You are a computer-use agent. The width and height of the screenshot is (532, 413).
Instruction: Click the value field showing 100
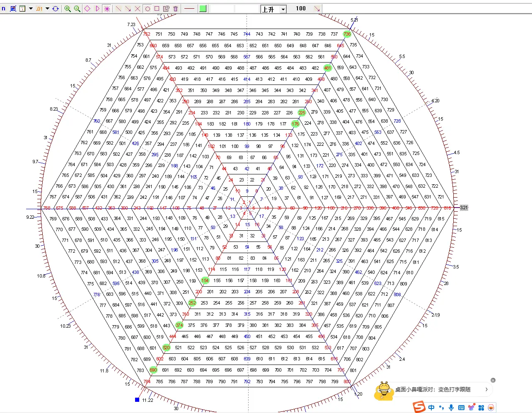click(x=301, y=8)
